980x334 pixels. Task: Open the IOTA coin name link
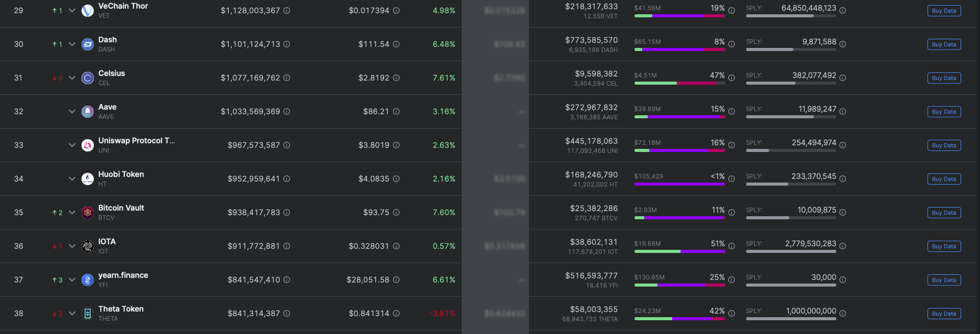[x=107, y=242]
